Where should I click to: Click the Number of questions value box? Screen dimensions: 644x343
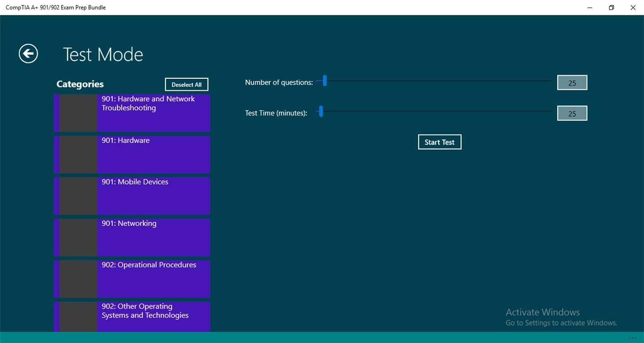[x=572, y=83]
